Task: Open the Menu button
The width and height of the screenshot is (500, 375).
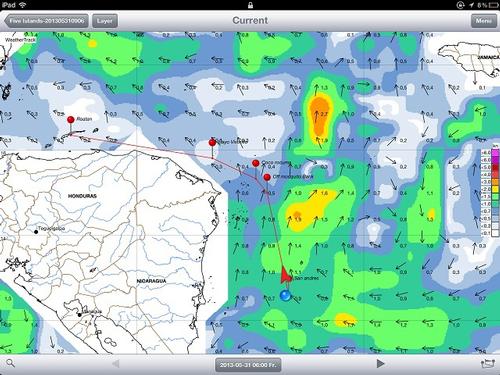Action: (x=483, y=21)
